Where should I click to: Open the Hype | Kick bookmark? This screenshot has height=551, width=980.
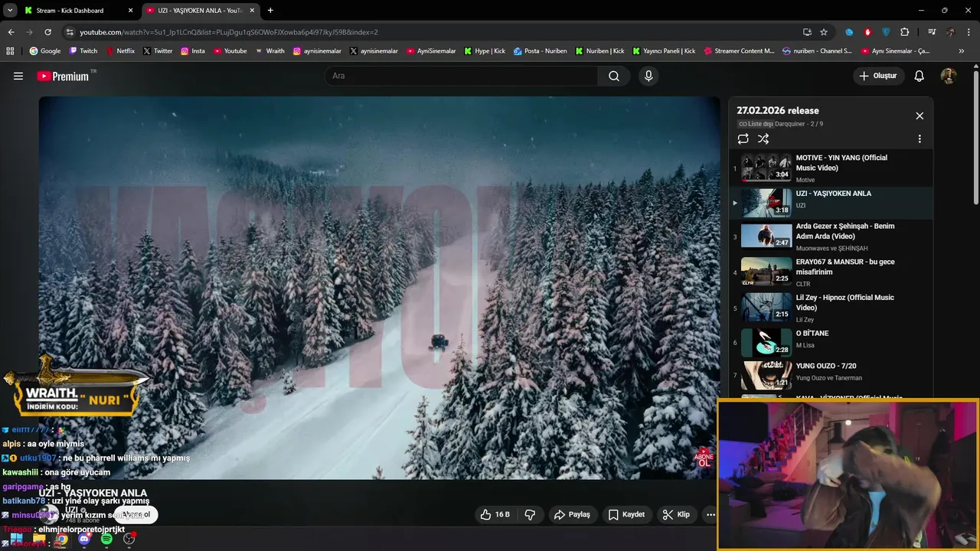pyautogui.click(x=484, y=51)
